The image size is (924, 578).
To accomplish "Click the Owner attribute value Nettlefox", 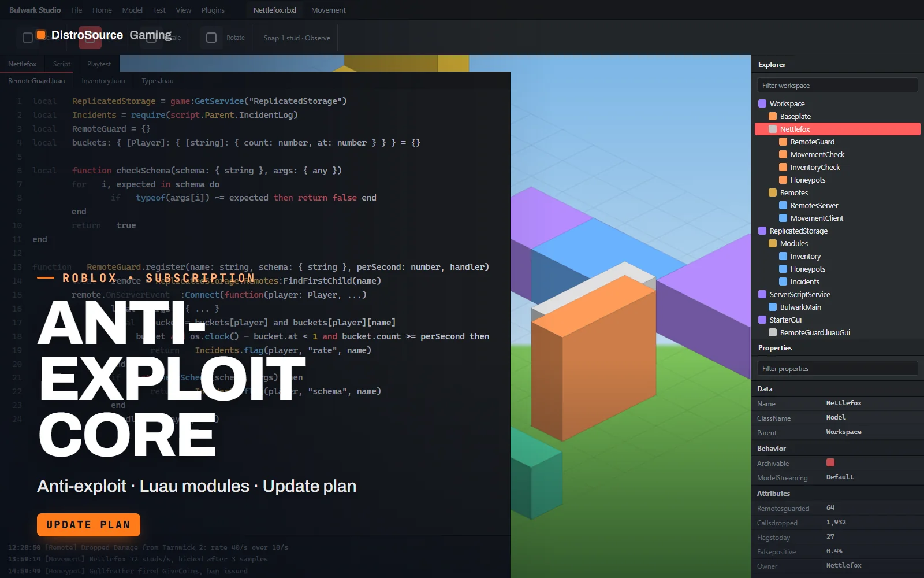I will (x=844, y=565).
